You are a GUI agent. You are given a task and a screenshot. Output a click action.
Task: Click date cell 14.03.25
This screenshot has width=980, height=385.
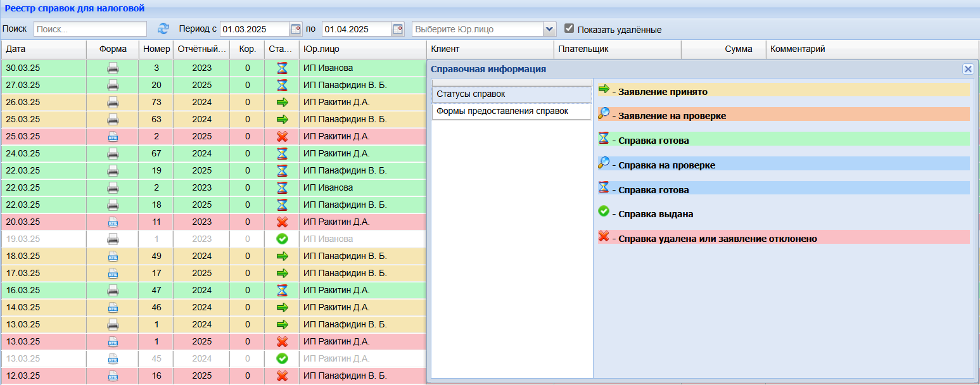[44, 307]
